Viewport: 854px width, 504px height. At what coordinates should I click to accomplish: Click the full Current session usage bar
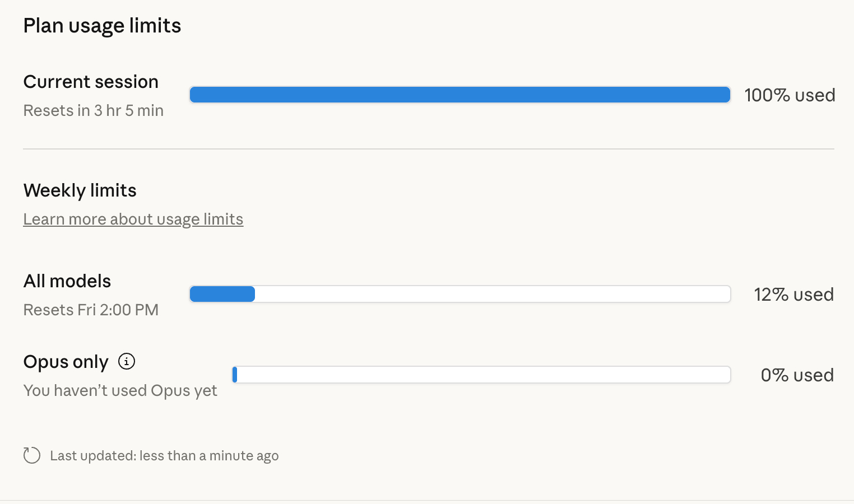point(460,95)
